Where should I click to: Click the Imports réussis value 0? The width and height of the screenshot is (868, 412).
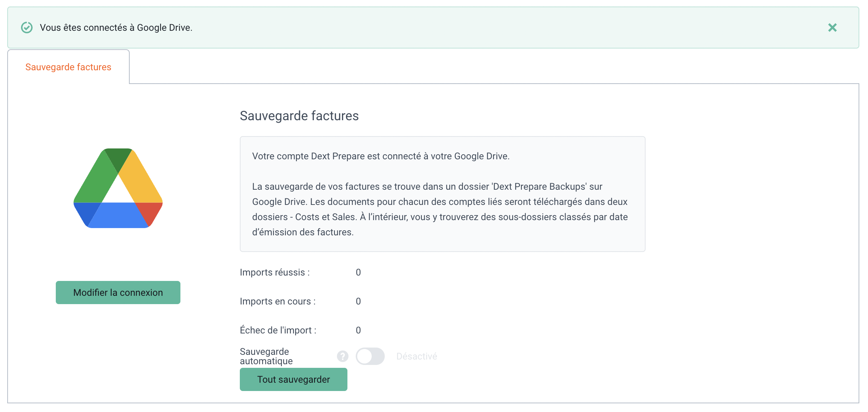pos(358,272)
